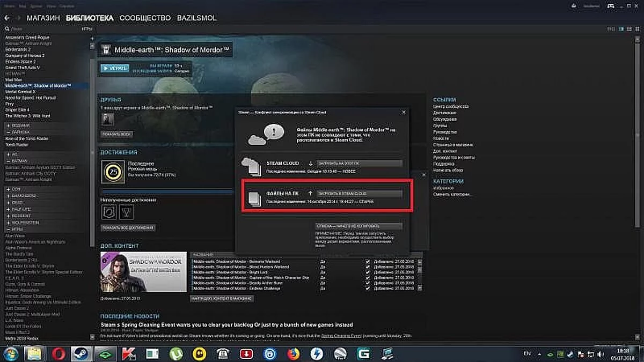
Task: Click the back navigation arrow
Action: 7,18
